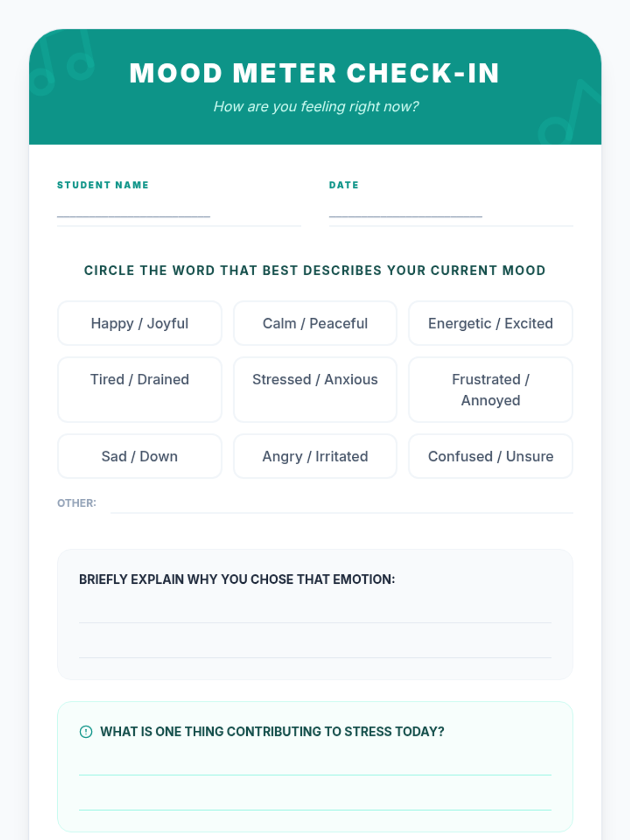The width and height of the screenshot is (630, 840).
Task: Click the 'How are you feeling' subtitle
Action: pos(316,107)
